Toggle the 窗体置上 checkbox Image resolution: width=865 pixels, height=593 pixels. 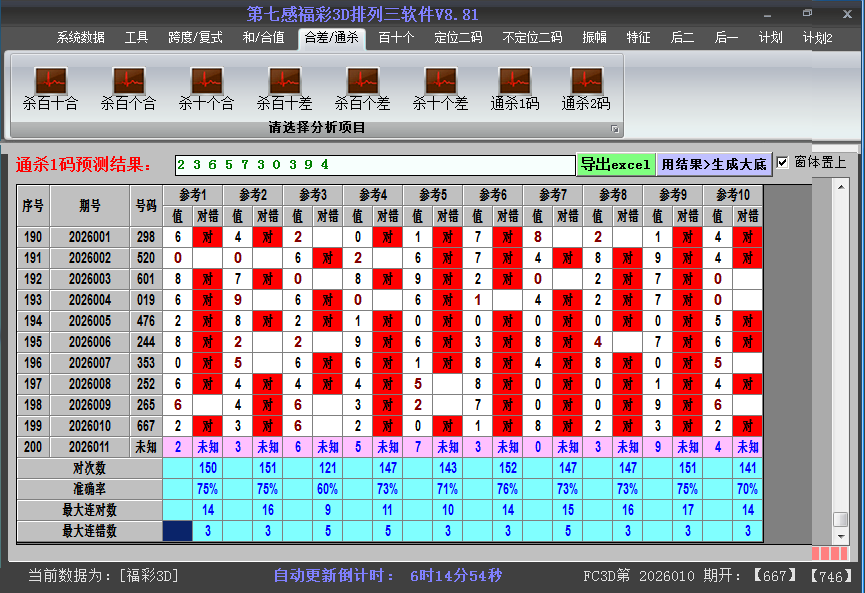pyautogui.click(x=783, y=163)
